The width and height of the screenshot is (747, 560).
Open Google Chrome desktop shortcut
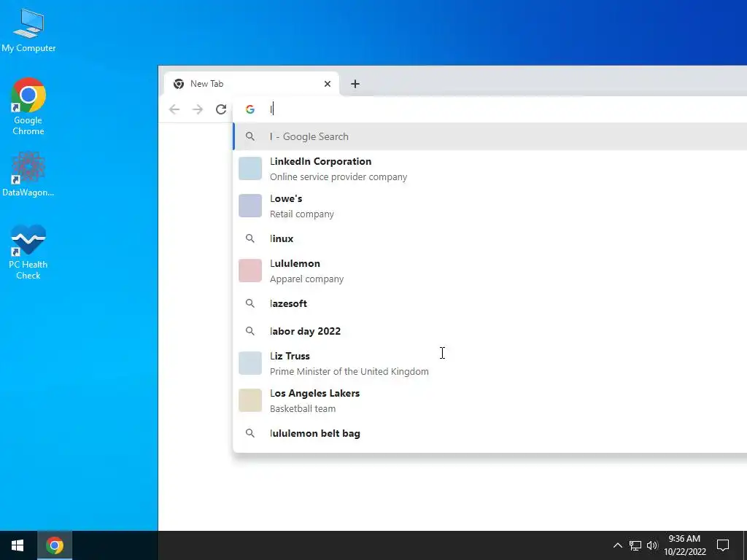pos(28,106)
